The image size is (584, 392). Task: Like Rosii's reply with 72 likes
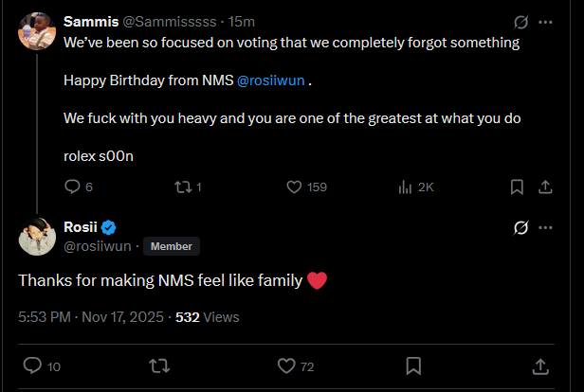coord(286,365)
